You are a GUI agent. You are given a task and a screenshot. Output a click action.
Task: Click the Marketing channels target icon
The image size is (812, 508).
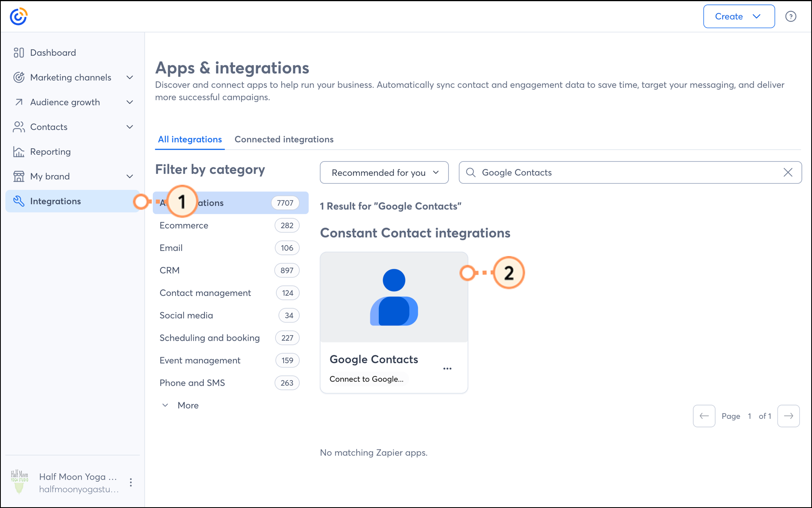[19, 77]
